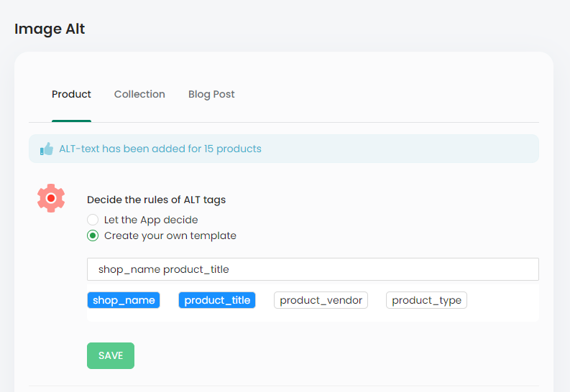Click the 'Create your own template' label text
570x392 pixels.
(170, 236)
